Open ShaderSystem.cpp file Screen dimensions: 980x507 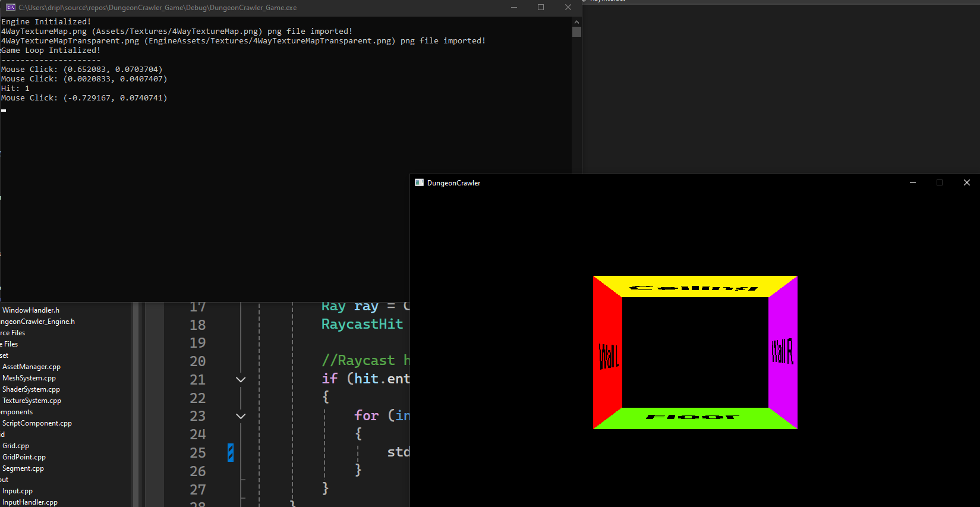click(x=31, y=389)
